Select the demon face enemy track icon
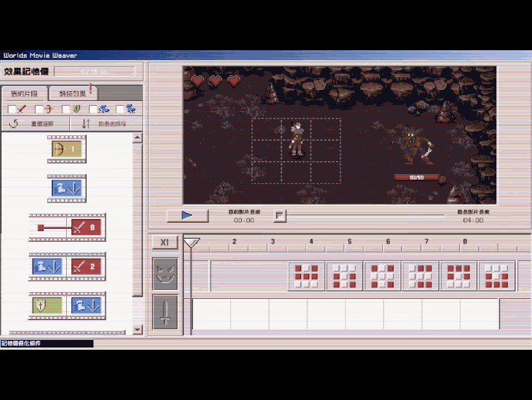Viewport: 532px width, 400px height. (x=165, y=275)
